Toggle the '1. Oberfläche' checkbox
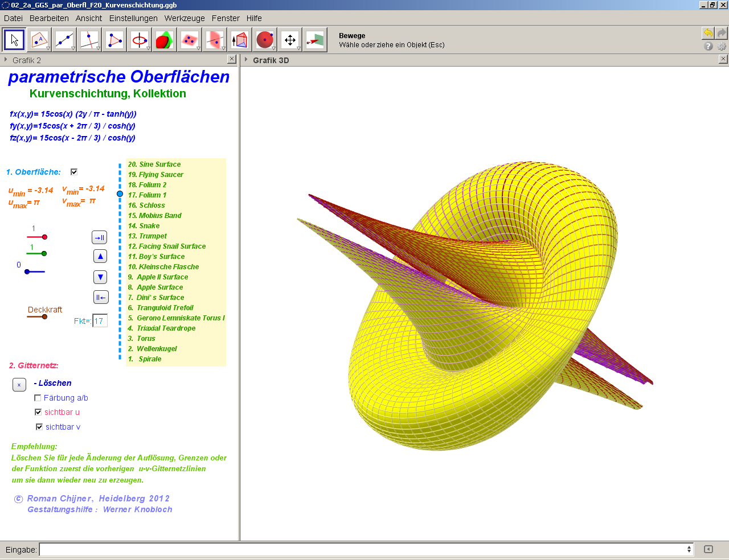Image resolution: width=729 pixels, height=560 pixels. pos(74,172)
